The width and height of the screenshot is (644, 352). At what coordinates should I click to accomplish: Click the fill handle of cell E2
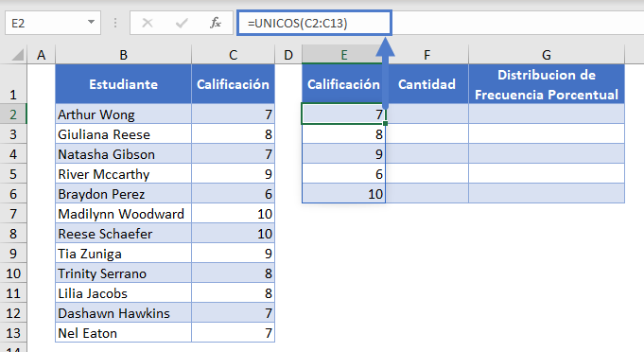(385, 123)
